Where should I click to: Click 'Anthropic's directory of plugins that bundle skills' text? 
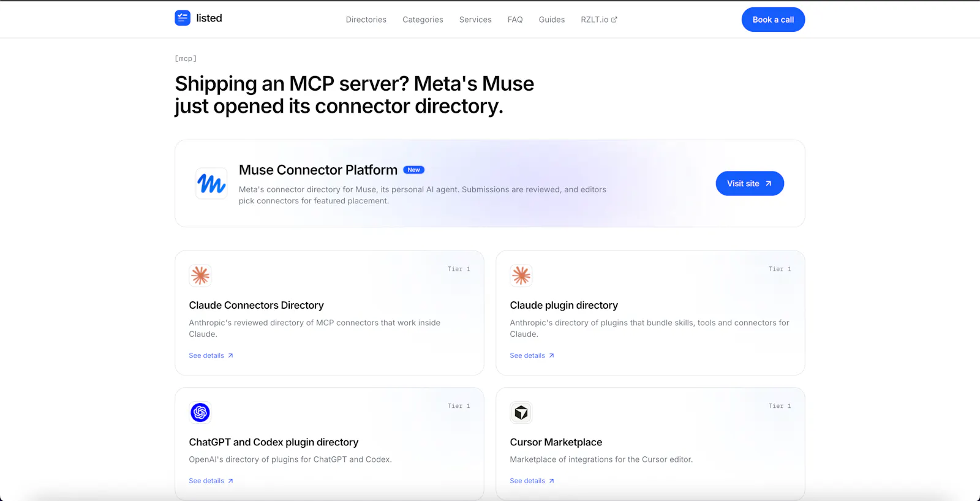point(649,328)
